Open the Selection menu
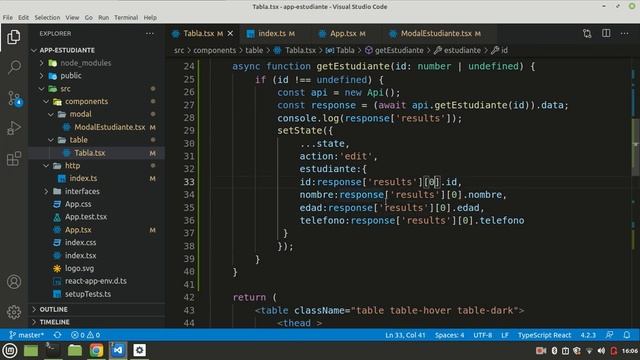640x360 pixels. [x=47, y=18]
